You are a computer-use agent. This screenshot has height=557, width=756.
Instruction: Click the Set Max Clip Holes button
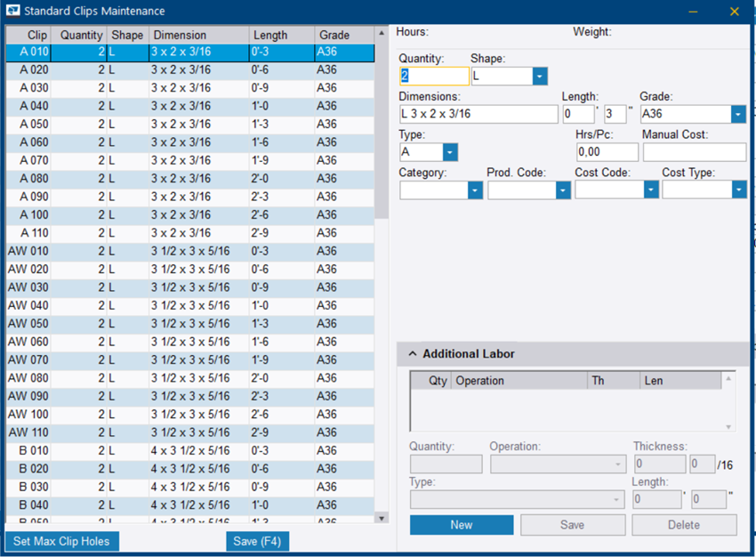click(x=62, y=541)
